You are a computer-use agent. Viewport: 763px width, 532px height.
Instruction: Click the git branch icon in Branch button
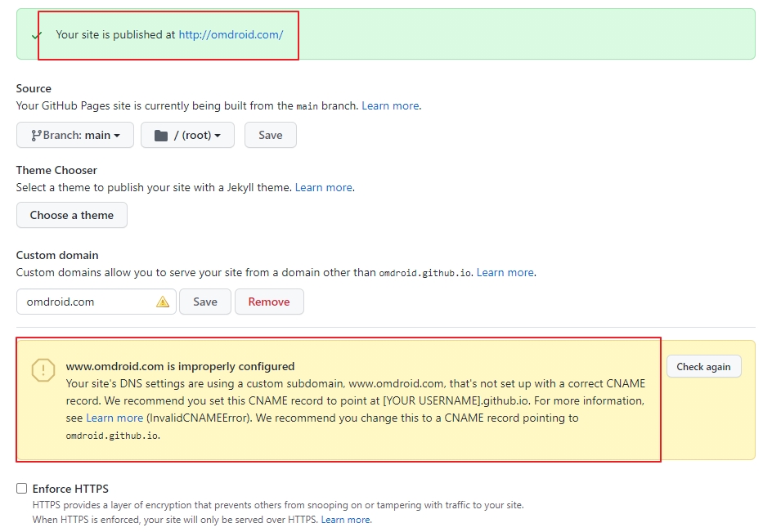tap(36, 135)
